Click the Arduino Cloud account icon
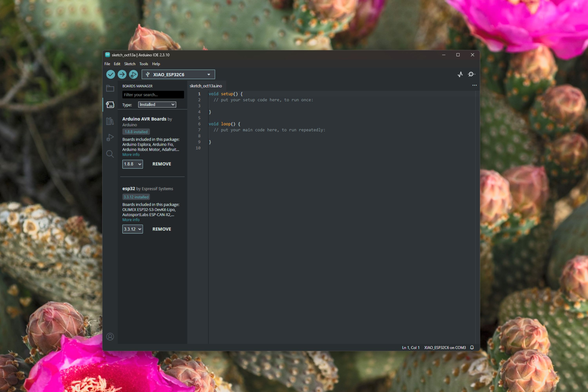 point(110,337)
